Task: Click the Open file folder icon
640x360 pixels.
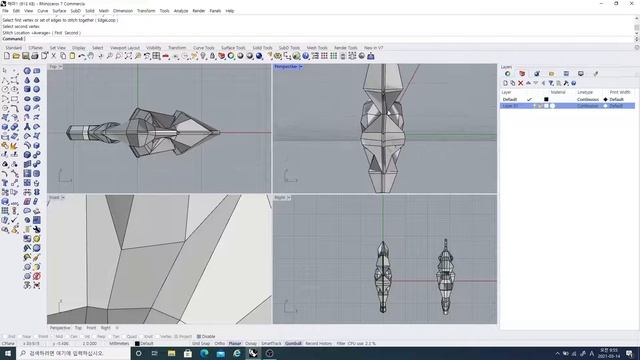Action: click(16, 56)
